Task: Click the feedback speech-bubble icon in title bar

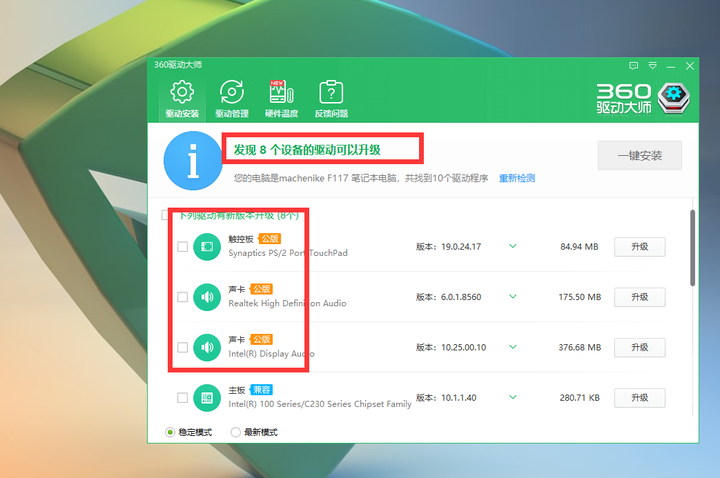Action: (634, 66)
